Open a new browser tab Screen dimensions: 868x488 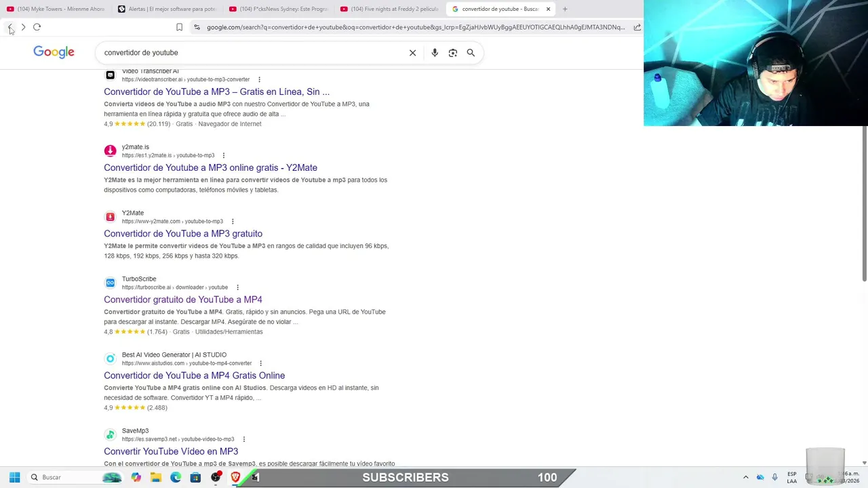(x=565, y=9)
